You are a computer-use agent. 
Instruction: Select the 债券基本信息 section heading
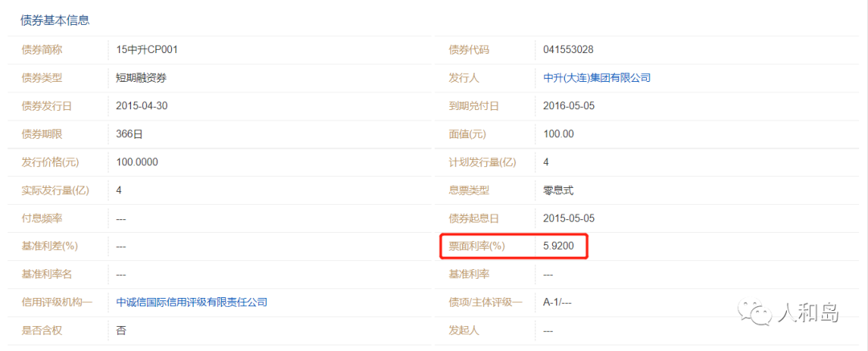pos(55,21)
